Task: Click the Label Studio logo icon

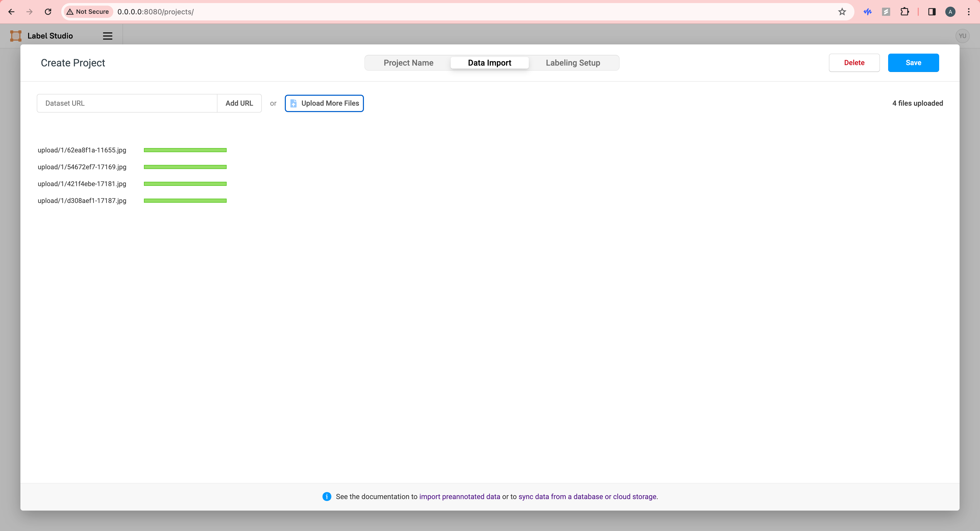Action: pyautogui.click(x=16, y=36)
